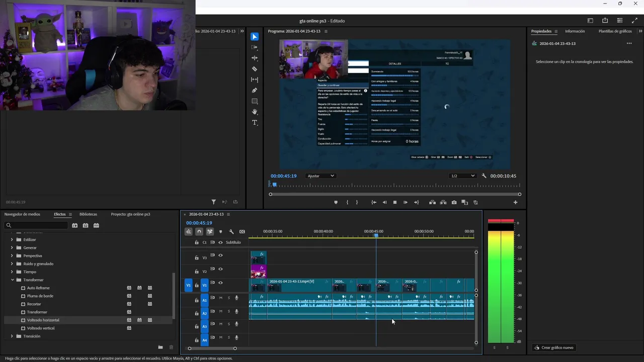Screen dimensions: 644x362
Task: Add marker in Program monitor
Action: [336, 202]
